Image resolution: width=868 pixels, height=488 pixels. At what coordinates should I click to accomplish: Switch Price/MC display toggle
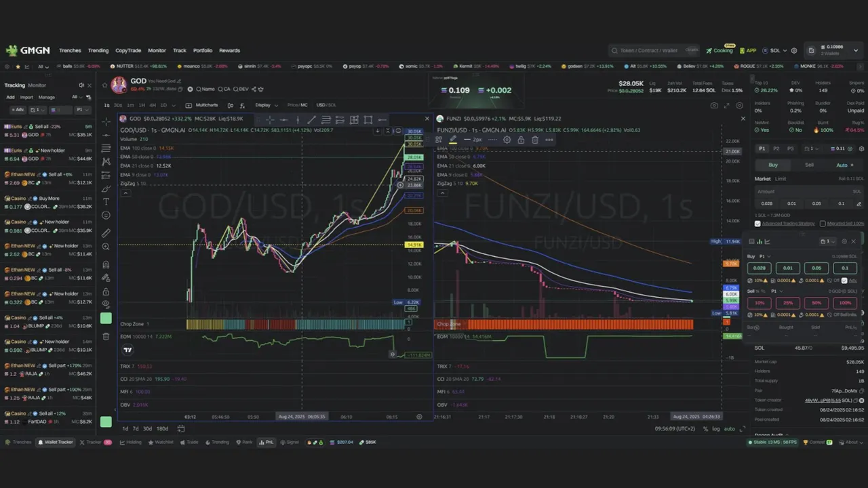(298, 105)
